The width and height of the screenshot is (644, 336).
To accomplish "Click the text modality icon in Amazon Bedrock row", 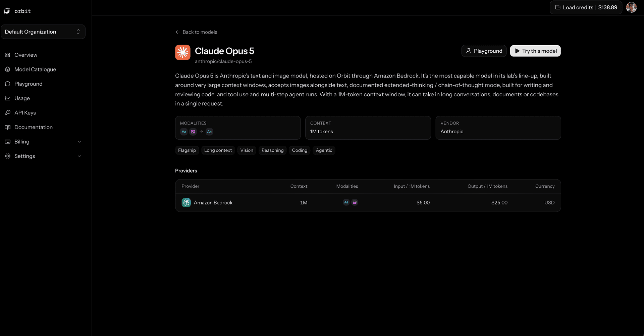I will tap(346, 202).
